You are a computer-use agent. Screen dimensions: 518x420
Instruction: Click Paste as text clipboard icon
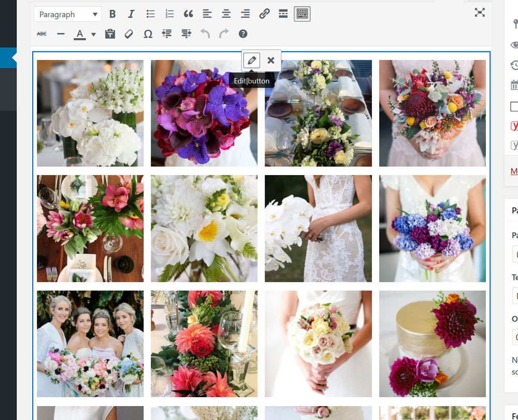(110, 34)
